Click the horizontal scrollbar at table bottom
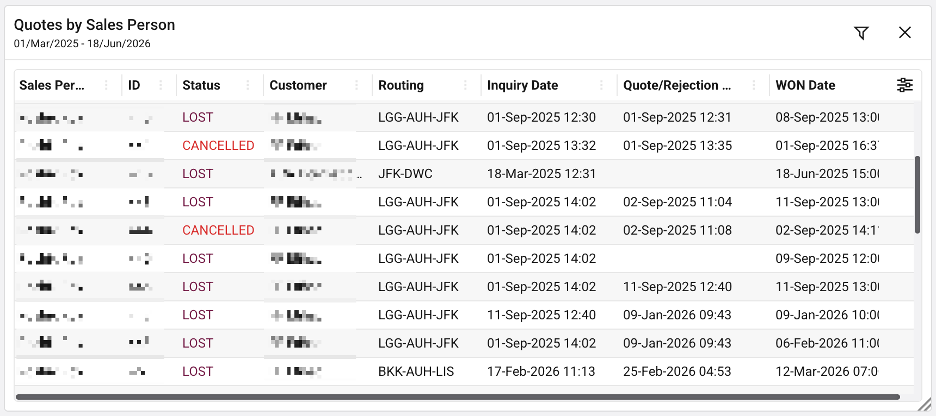Screen dimensions: 936x416 [x=457, y=396]
